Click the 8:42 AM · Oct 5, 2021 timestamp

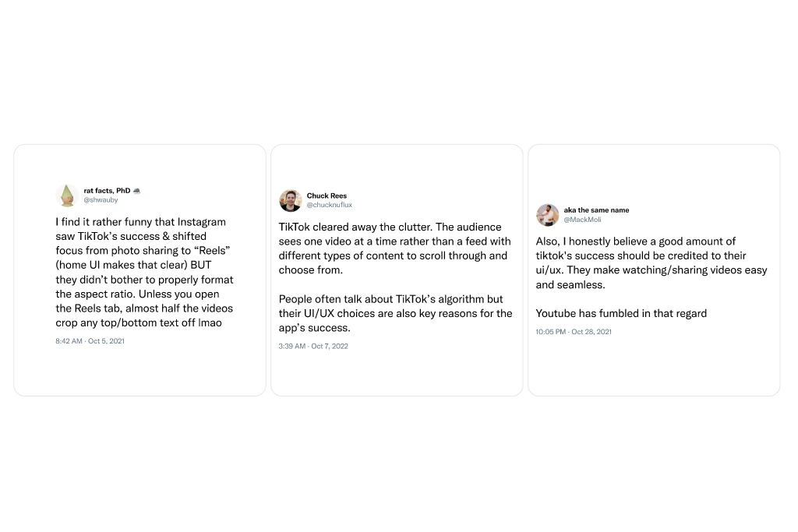tap(90, 341)
